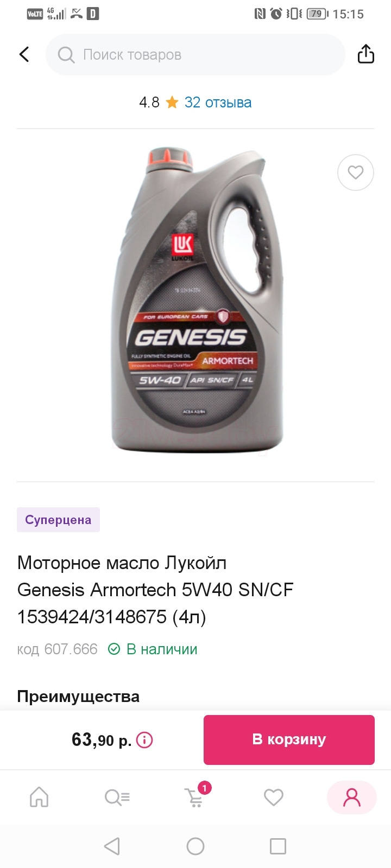Go to the Home tab
The width and height of the screenshot is (391, 868).
tap(39, 797)
